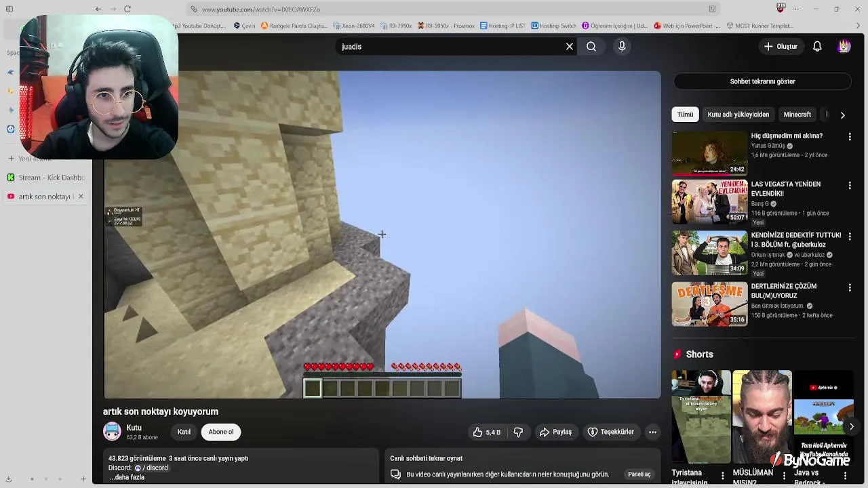Open the Oluştur create menu
This screenshot has width=868, height=488.
(781, 46)
